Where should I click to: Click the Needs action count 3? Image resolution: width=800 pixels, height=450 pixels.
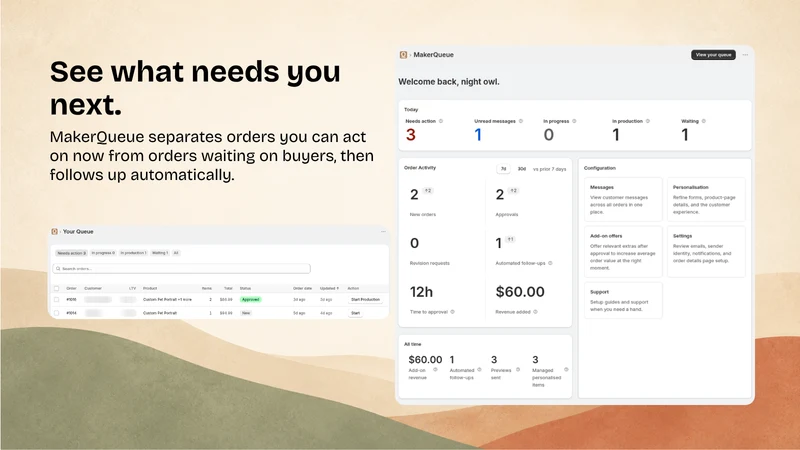pos(411,135)
